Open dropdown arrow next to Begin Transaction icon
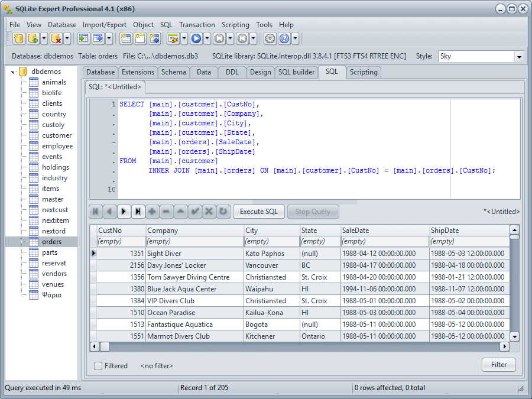 click(x=207, y=38)
